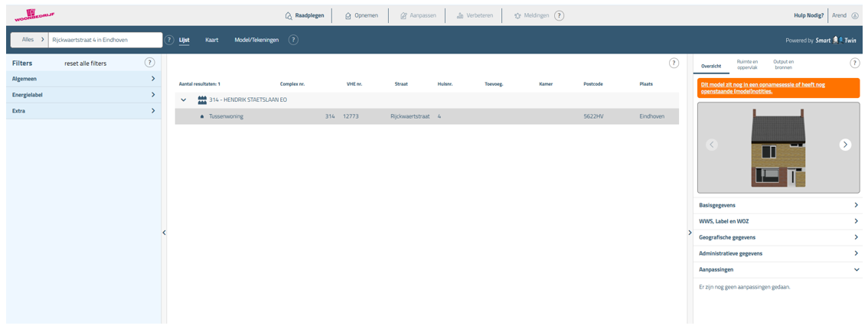Show next house image with right arrow

coord(845,145)
